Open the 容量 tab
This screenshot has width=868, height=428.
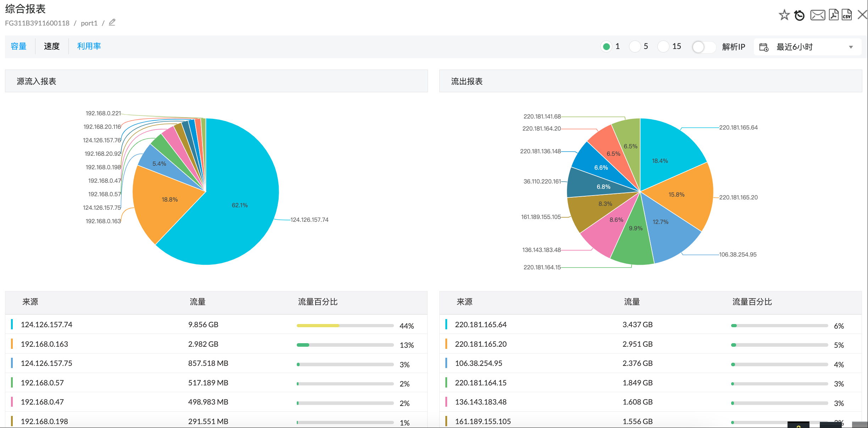[18, 46]
